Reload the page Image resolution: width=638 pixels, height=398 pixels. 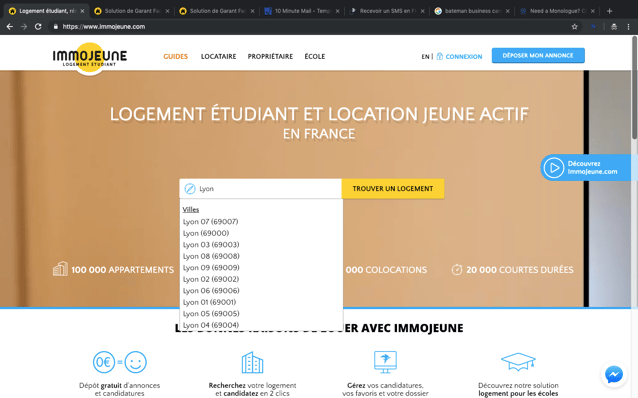point(38,26)
